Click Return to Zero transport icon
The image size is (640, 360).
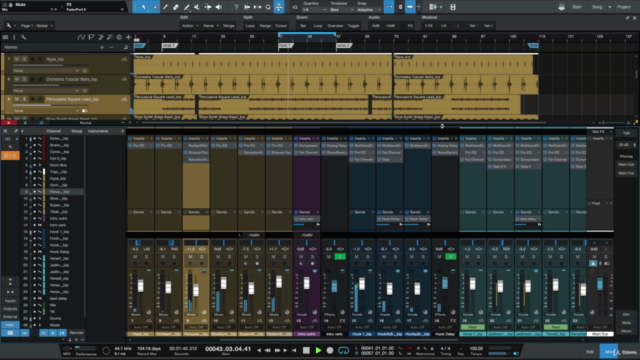click(x=294, y=350)
